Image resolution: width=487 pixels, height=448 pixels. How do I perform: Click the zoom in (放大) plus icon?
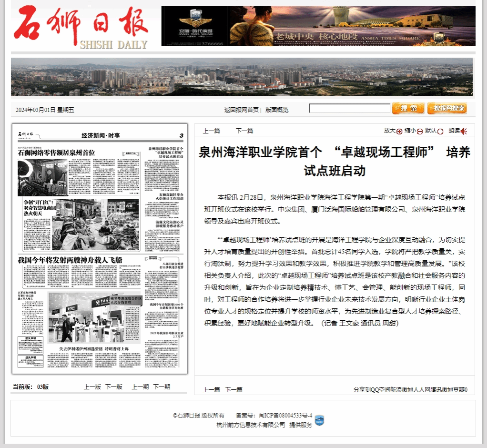pos(399,131)
